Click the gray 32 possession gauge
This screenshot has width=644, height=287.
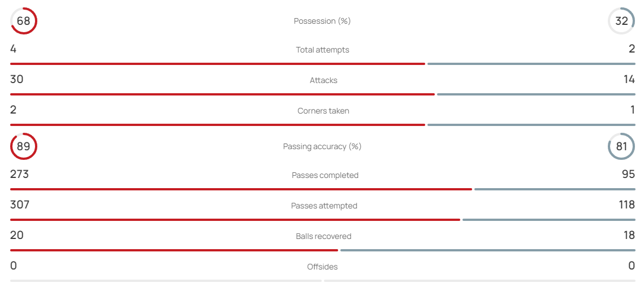[621, 21]
